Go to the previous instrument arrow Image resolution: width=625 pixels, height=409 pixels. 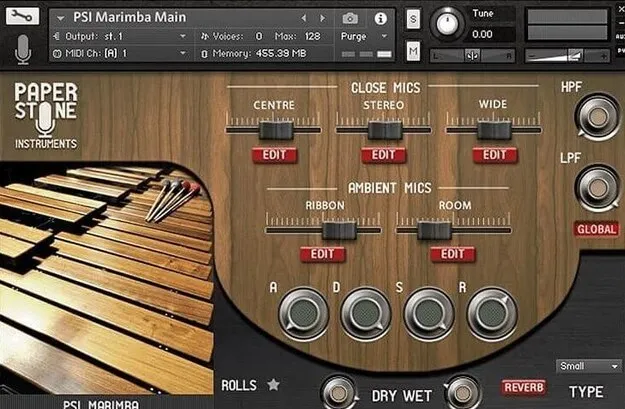(x=304, y=18)
